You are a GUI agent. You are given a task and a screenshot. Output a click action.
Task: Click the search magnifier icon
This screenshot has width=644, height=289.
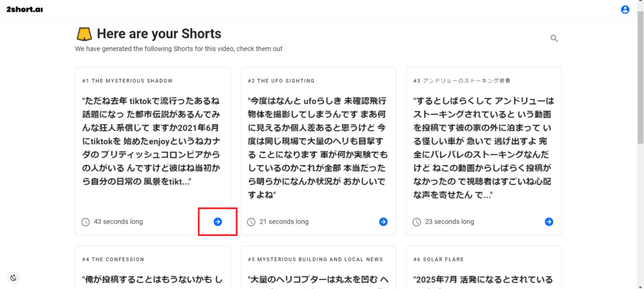tap(554, 38)
